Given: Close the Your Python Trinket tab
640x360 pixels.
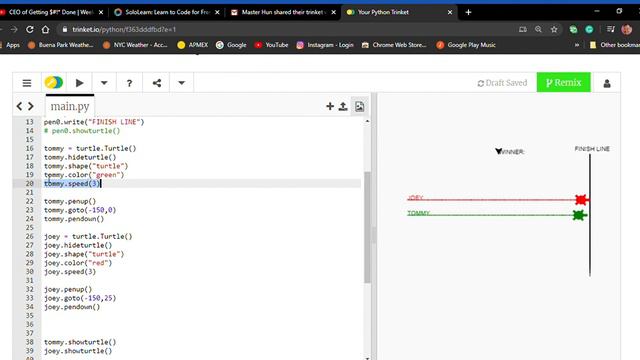Looking at the screenshot, I should (450, 12).
